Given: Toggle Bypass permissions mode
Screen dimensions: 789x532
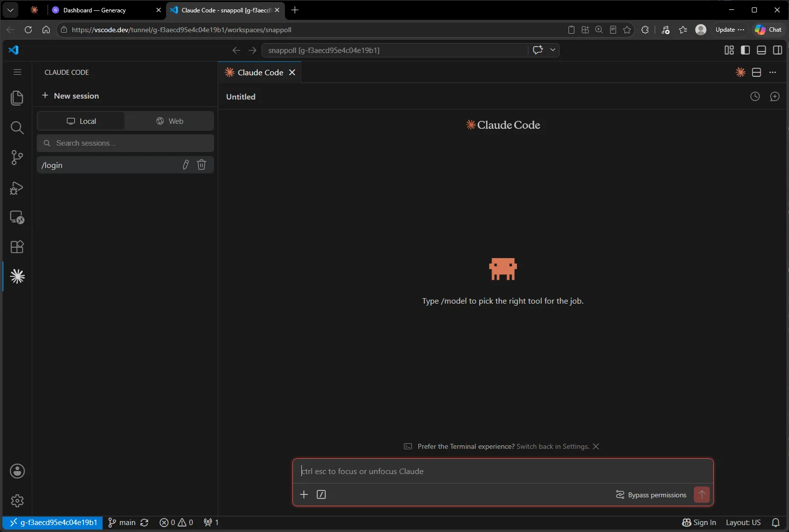Looking at the screenshot, I should coord(651,495).
